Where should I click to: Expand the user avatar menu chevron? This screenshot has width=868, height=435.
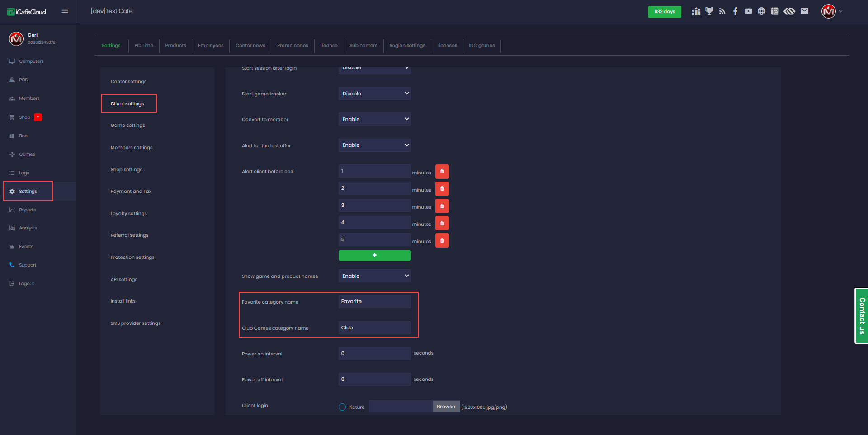(x=841, y=11)
